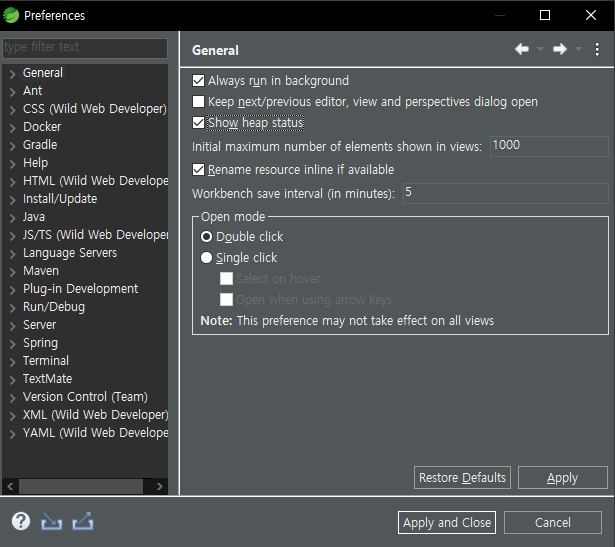Select Plug-in Development category
The width and height of the screenshot is (615, 547).
(80, 289)
